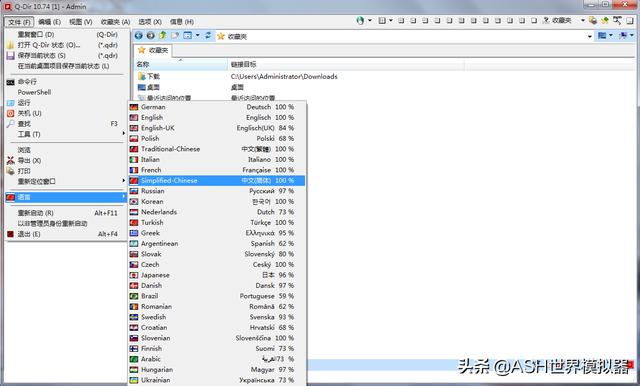Sort by the 名称 column header
This screenshot has width=640, height=386.
[181, 64]
